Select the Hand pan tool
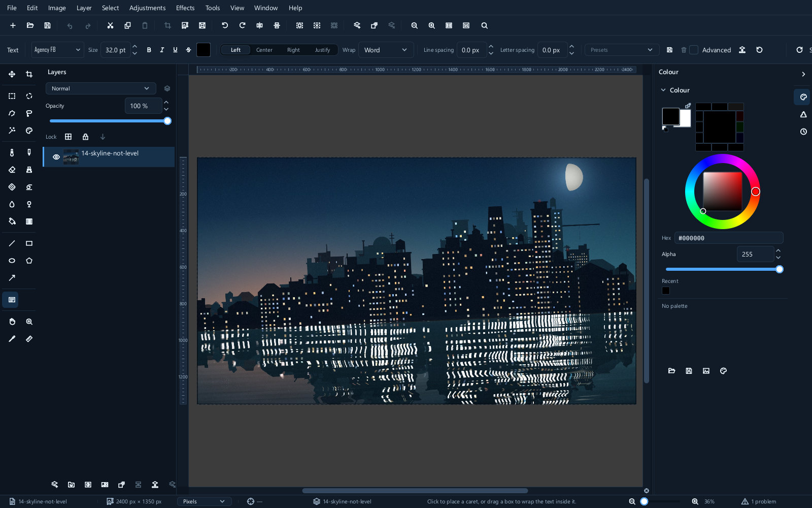The image size is (812, 508). (12, 322)
